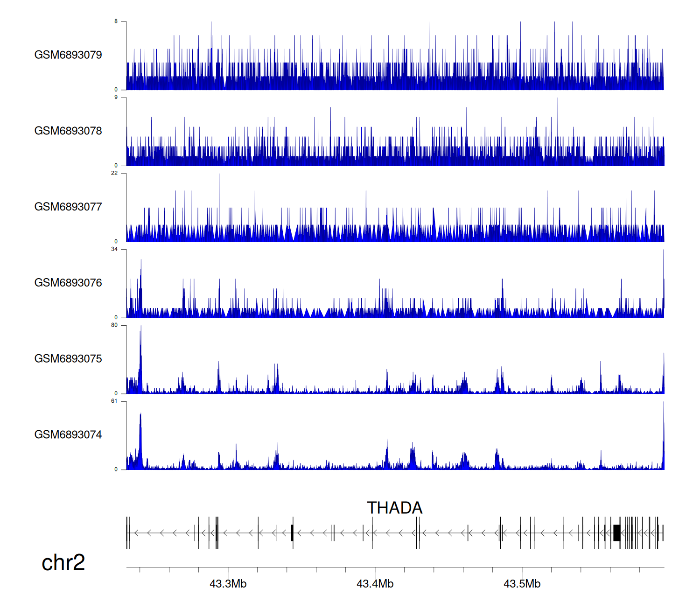The height and width of the screenshot is (616, 700).
Task: Click the GSM6893077 track name
Action: coord(68,207)
